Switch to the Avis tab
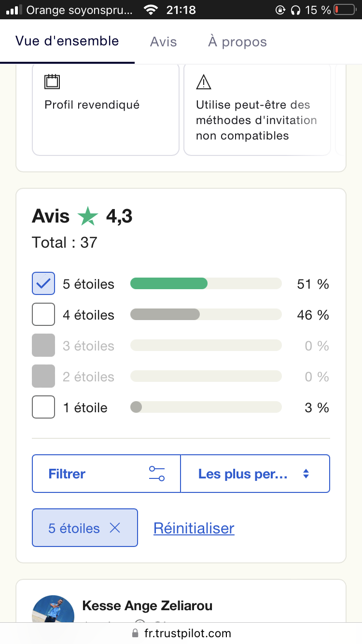 [x=163, y=42]
